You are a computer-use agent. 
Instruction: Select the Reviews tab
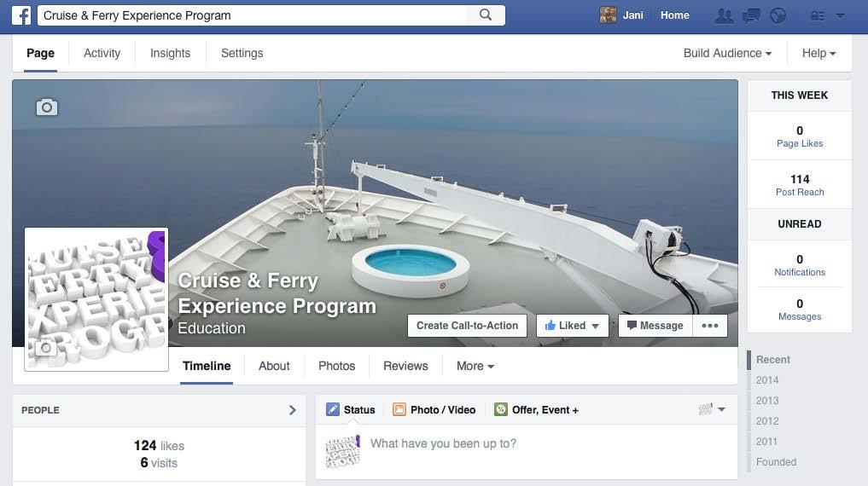pos(405,366)
